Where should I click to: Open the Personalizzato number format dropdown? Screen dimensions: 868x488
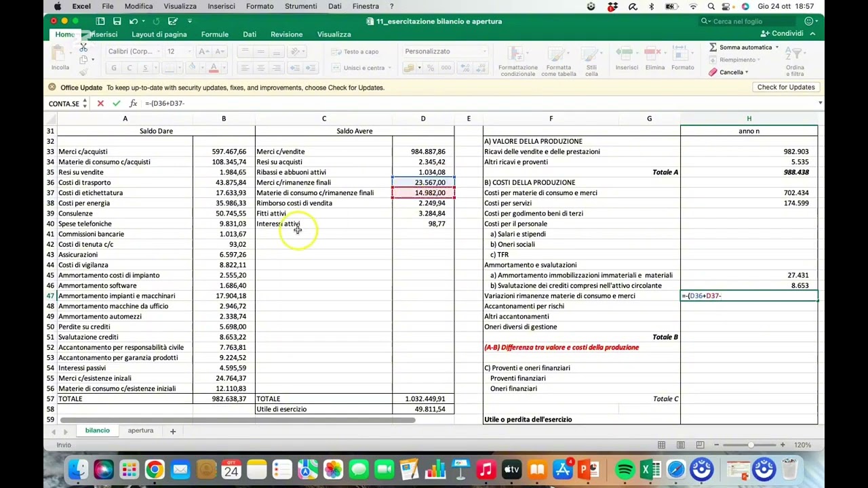(484, 52)
